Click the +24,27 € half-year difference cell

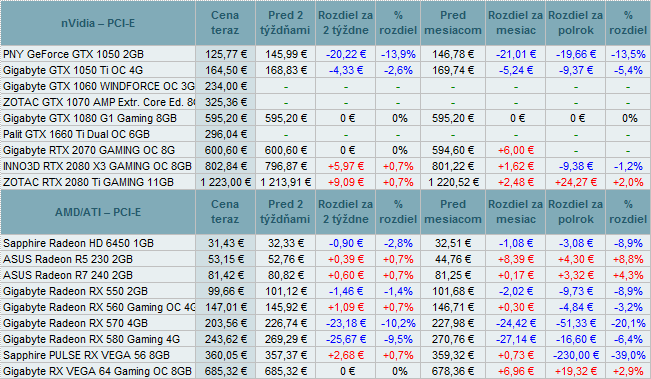pyautogui.click(x=575, y=182)
